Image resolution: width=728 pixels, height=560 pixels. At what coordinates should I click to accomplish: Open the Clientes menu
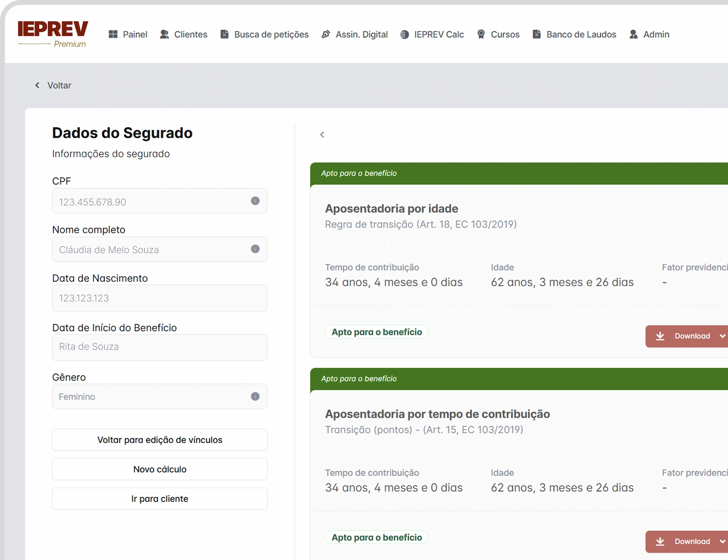tap(183, 34)
